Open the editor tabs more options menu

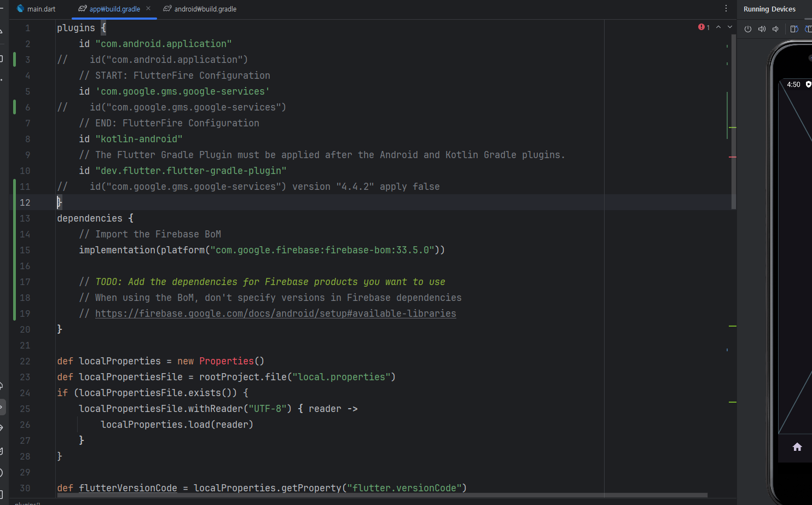tap(726, 9)
